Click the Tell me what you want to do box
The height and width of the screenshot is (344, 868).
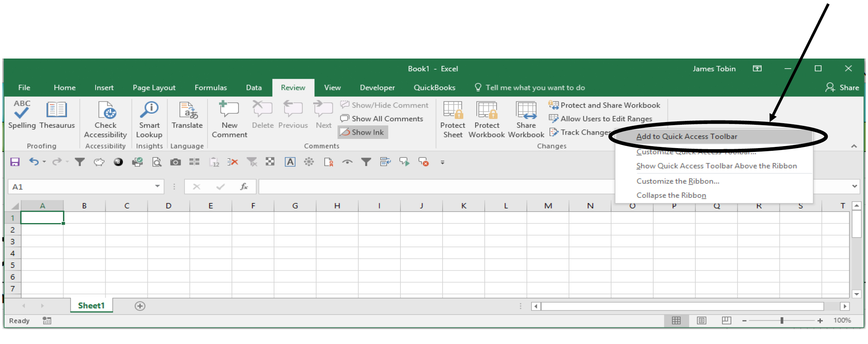[x=530, y=88]
